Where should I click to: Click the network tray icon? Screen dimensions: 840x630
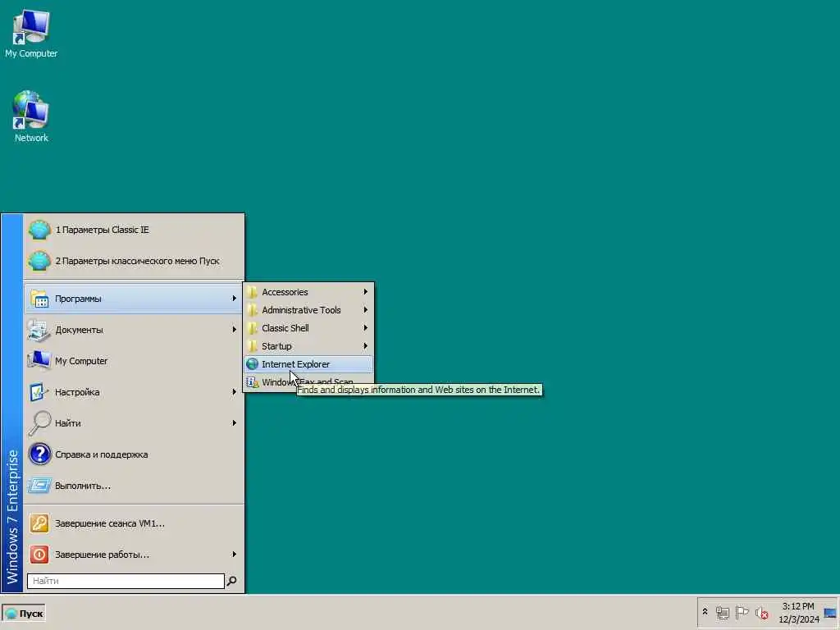[x=722, y=612]
